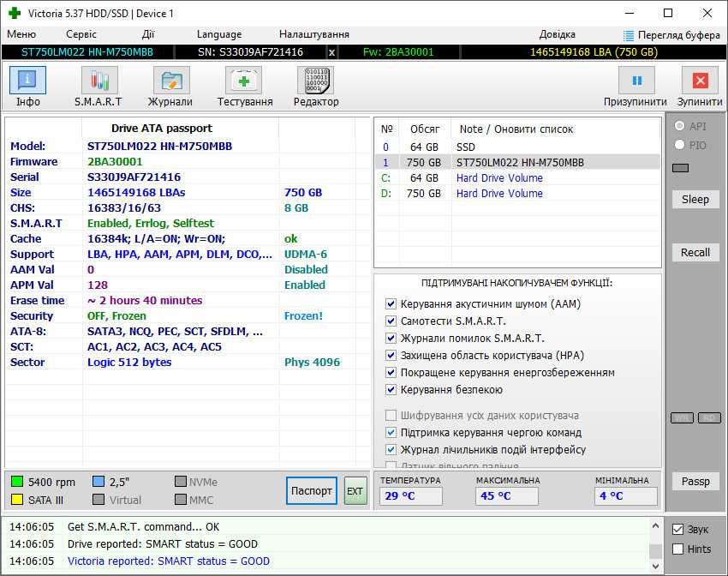Click the blue 2,5" form factor indicator
The height and width of the screenshot is (576, 728).
98,482
